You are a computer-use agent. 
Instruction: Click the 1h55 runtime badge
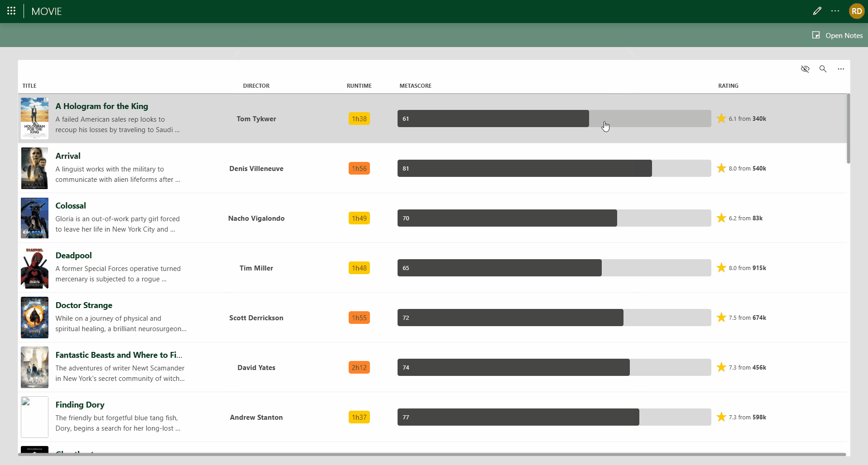click(x=359, y=318)
